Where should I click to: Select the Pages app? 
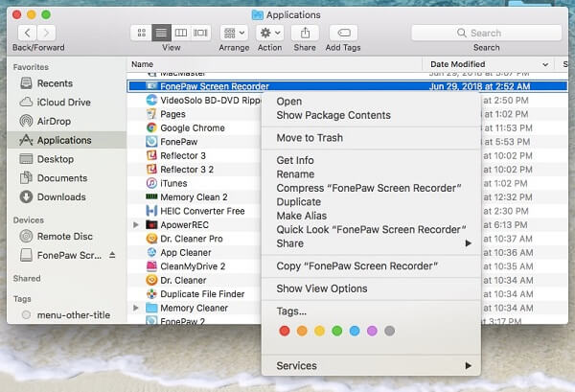[x=195, y=114]
